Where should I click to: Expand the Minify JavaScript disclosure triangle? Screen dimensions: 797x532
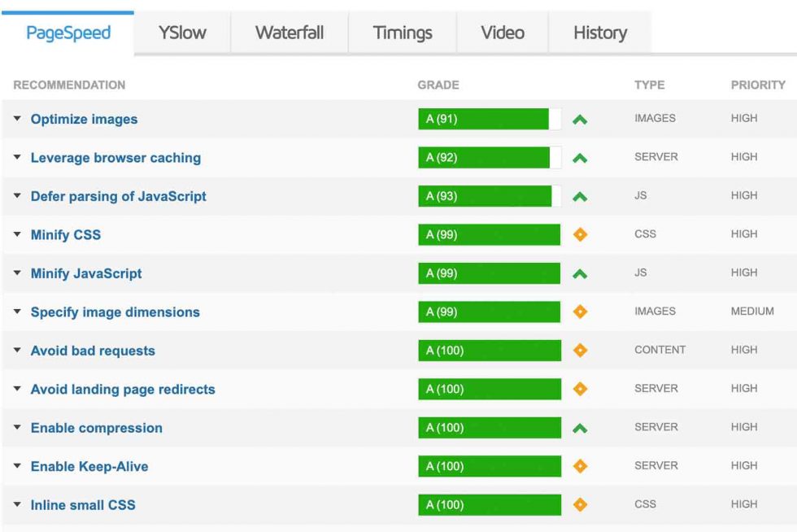(17, 273)
